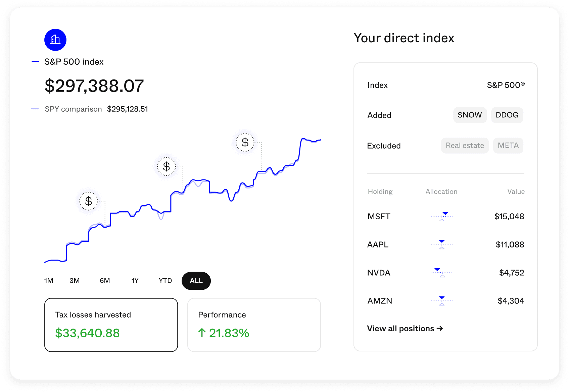Screen dimensions: 569x392
Task: Click the $4,752 value
Action: (512, 273)
